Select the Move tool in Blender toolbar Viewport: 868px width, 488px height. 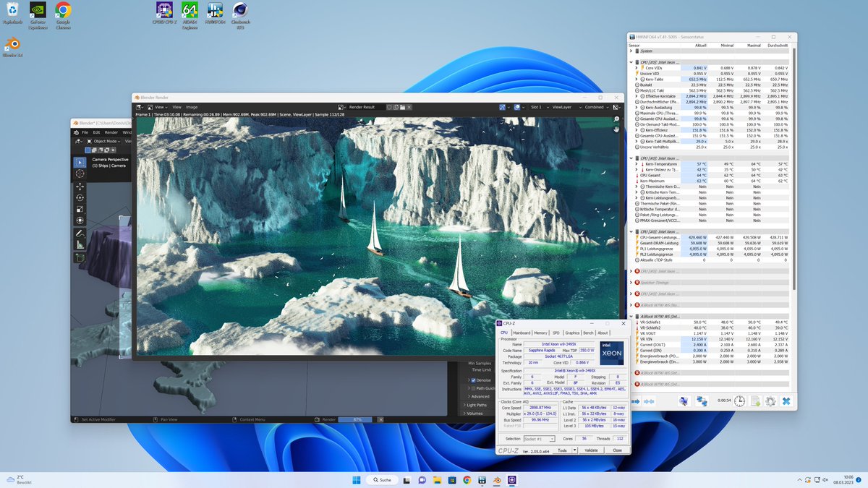coord(80,187)
